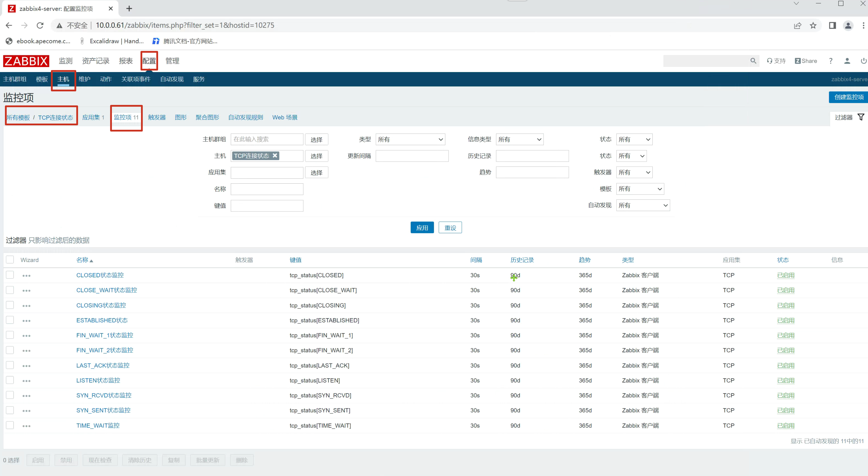Click the 创建监控项 button
Screen dimensions: 868x476
click(848, 97)
